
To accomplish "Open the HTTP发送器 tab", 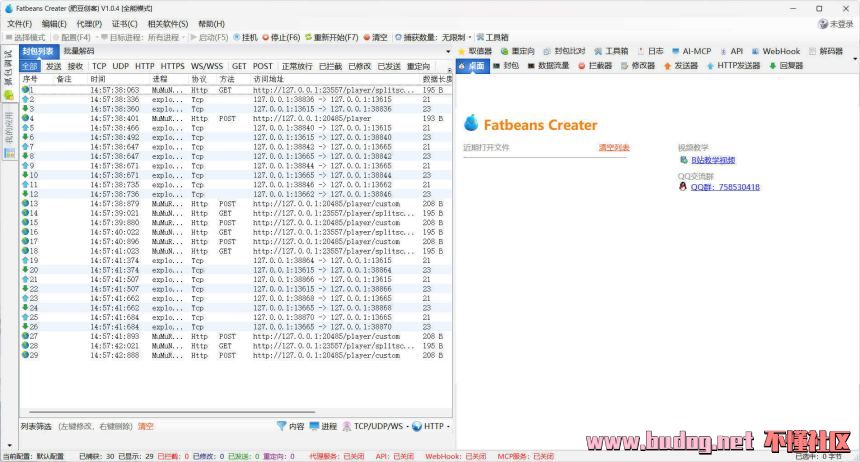I will pyautogui.click(x=733, y=65).
